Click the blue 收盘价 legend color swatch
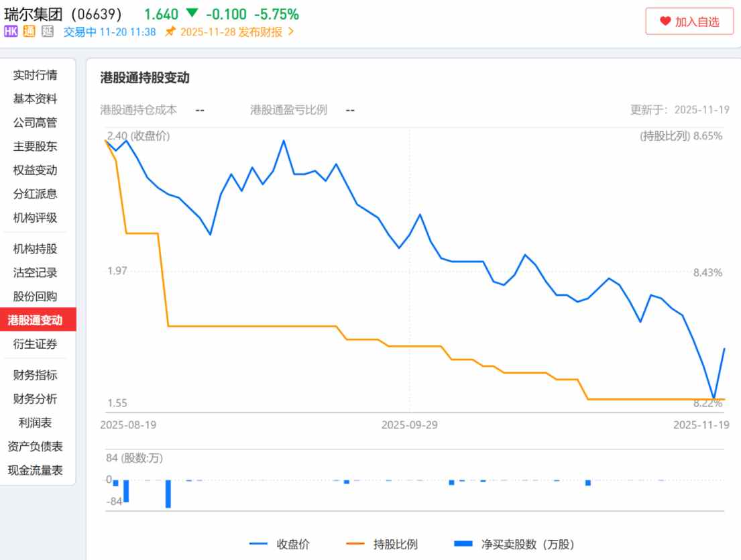Screen dimensions: 741x560 coord(258,544)
